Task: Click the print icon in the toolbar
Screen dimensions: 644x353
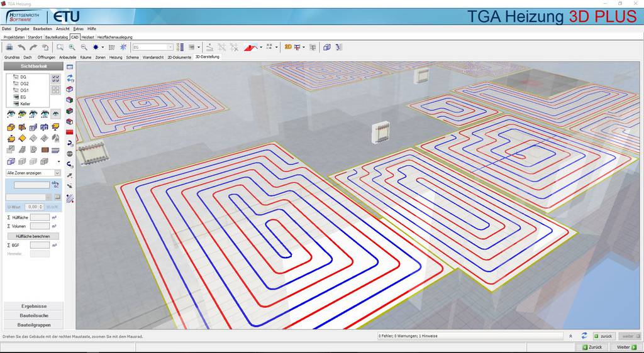Action: [9, 47]
